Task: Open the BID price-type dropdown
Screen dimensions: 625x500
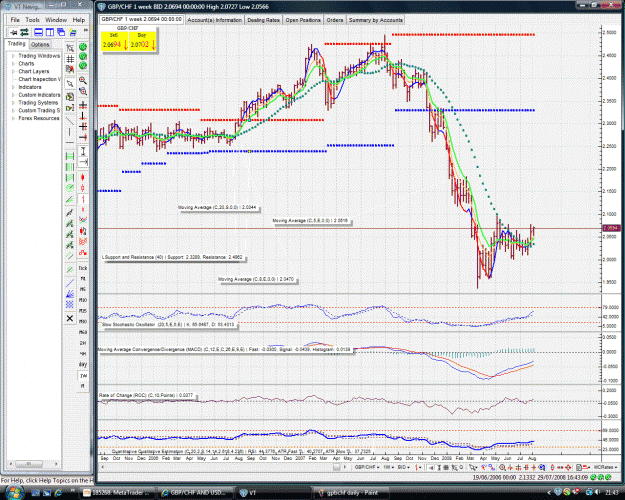Action: (x=404, y=467)
